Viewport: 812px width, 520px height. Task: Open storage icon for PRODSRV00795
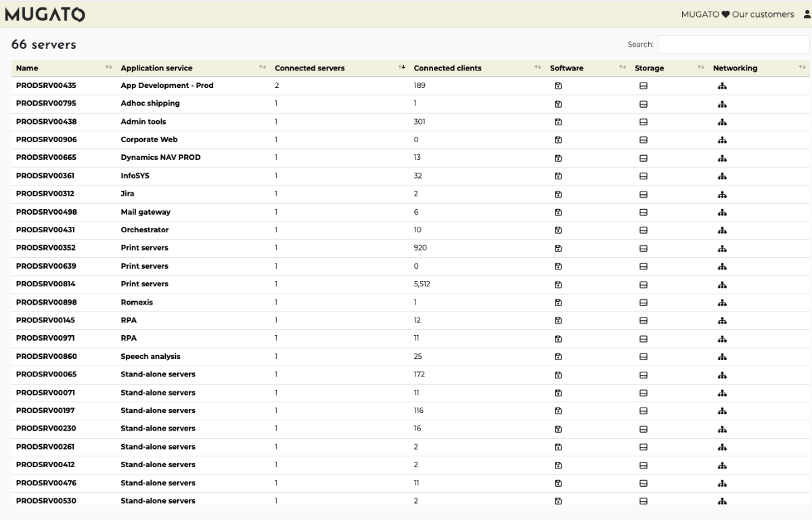(644, 104)
